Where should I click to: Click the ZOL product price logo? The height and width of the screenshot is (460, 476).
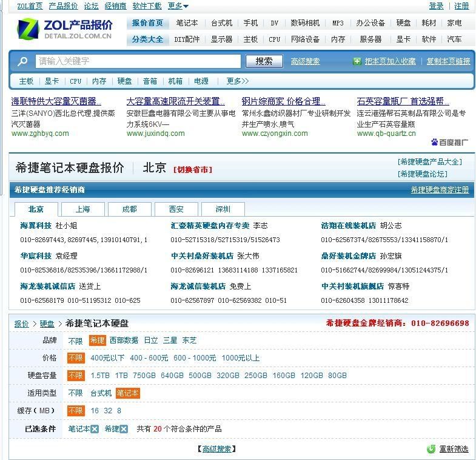[x=65, y=29]
